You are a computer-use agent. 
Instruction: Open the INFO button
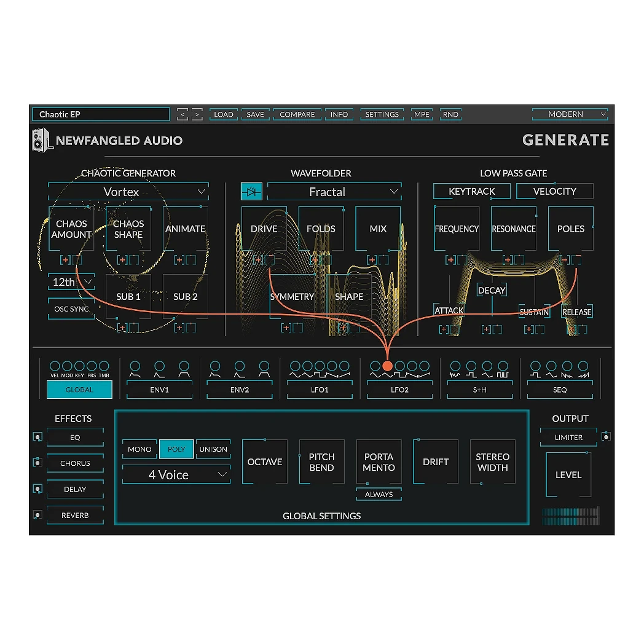(339, 114)
